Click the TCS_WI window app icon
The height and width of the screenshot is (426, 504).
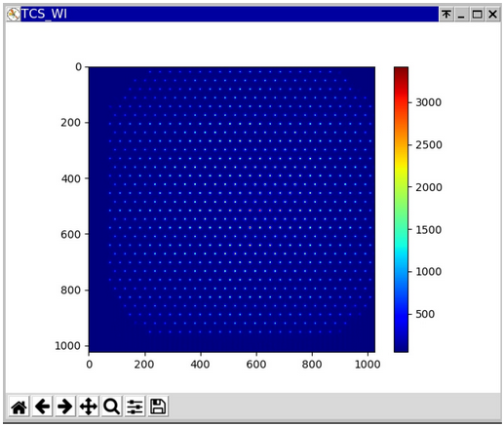pos(14,15)
